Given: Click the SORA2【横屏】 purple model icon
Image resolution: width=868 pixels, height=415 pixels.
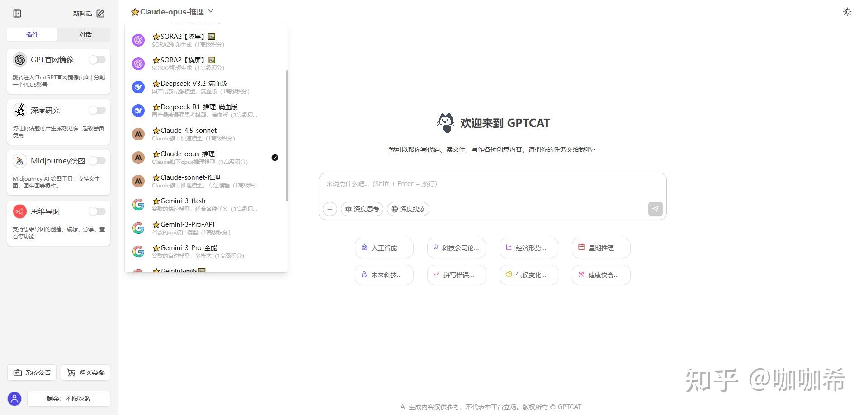Looking at the screenshot, I should click(138, 64).
